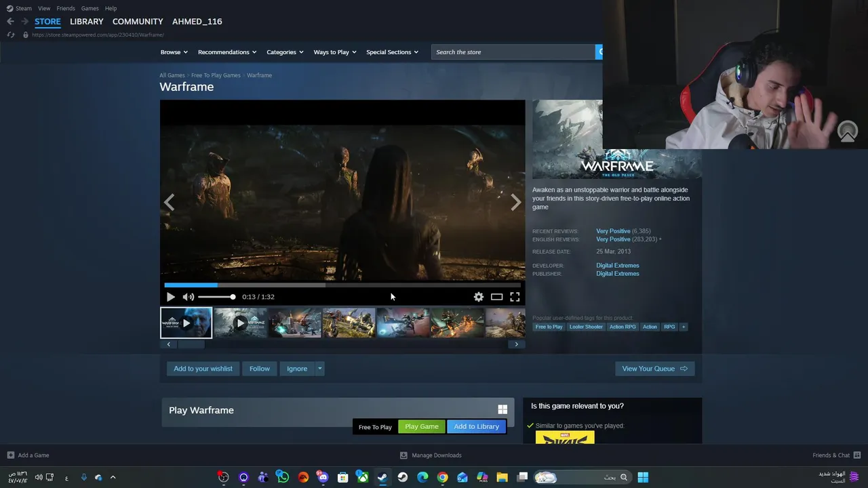Expand the Ways to Play dropdown
The height and width of the screenshot is (488, 868).
335,52
